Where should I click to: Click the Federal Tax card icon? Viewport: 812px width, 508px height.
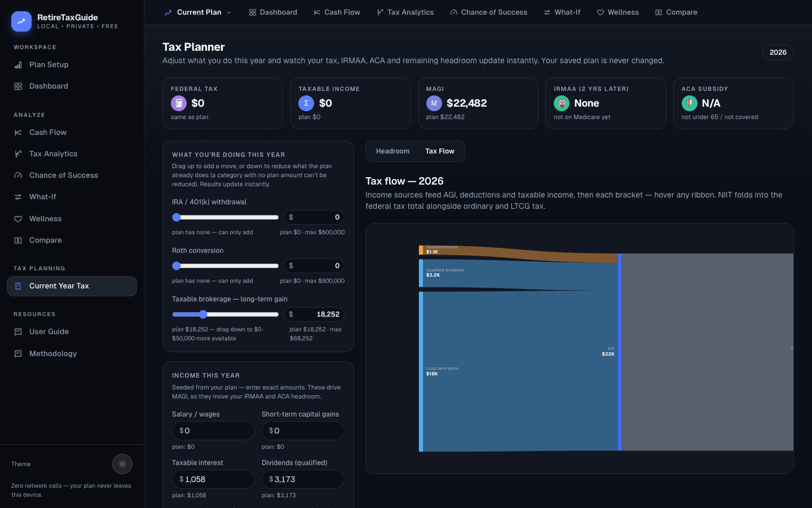[x=179, y=103]
